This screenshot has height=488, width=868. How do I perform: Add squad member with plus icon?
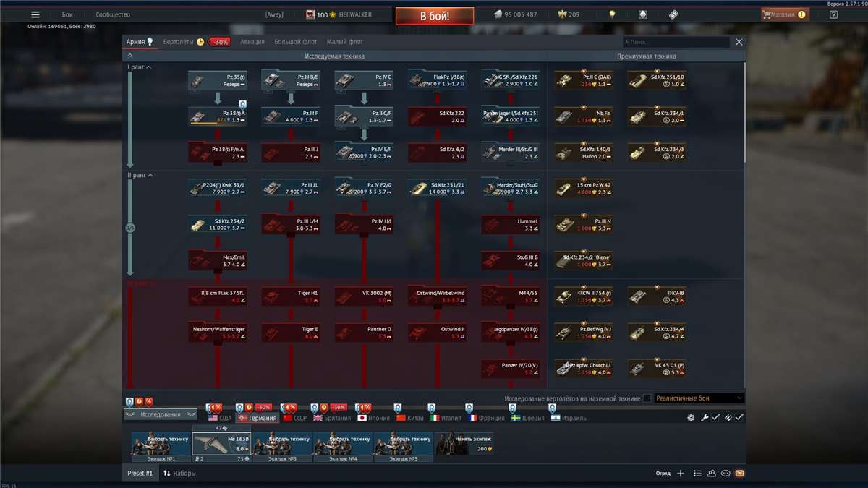tap(680, 474)
